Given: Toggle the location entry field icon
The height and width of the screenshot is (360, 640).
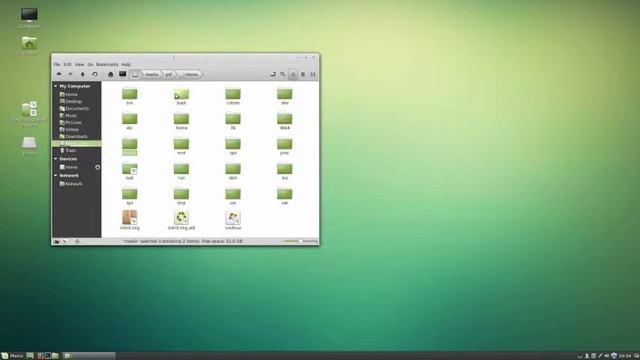Looking at the screenshot, I should 273,74.
